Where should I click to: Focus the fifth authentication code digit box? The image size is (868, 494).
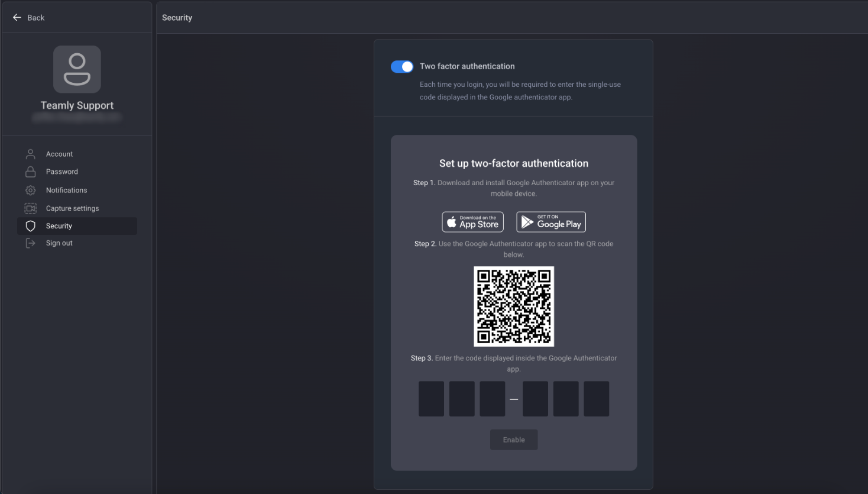coord(566,399)
